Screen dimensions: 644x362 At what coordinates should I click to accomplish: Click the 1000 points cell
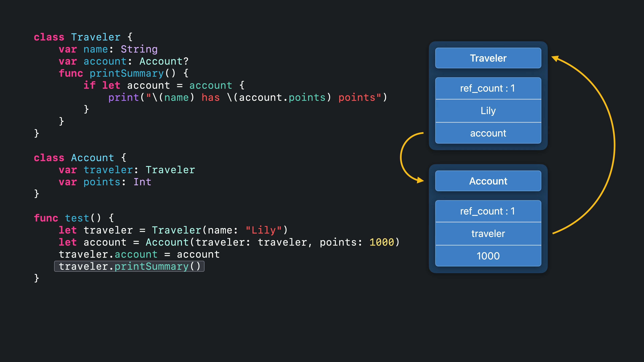click(x=488, y=256)
